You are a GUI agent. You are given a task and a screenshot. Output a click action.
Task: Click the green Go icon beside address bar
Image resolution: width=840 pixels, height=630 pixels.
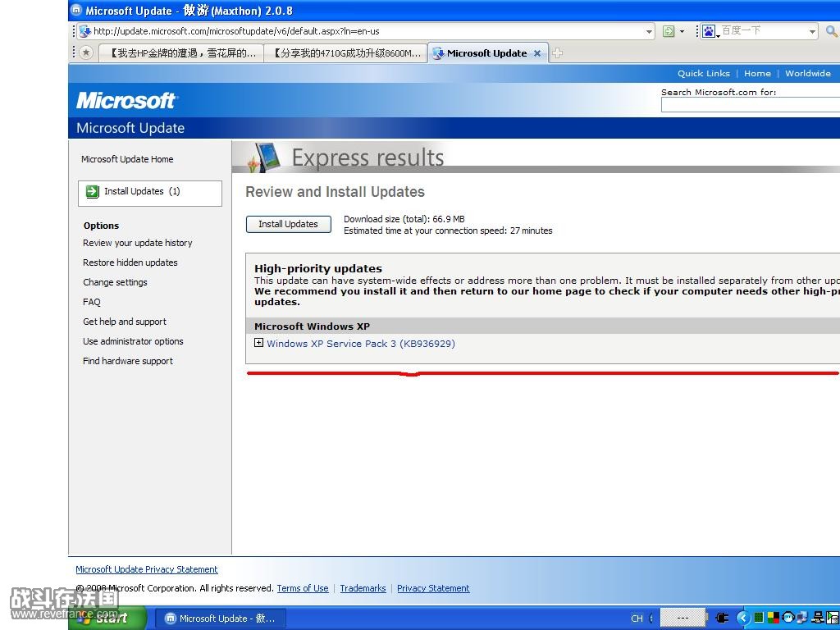(x=668, y=31)
